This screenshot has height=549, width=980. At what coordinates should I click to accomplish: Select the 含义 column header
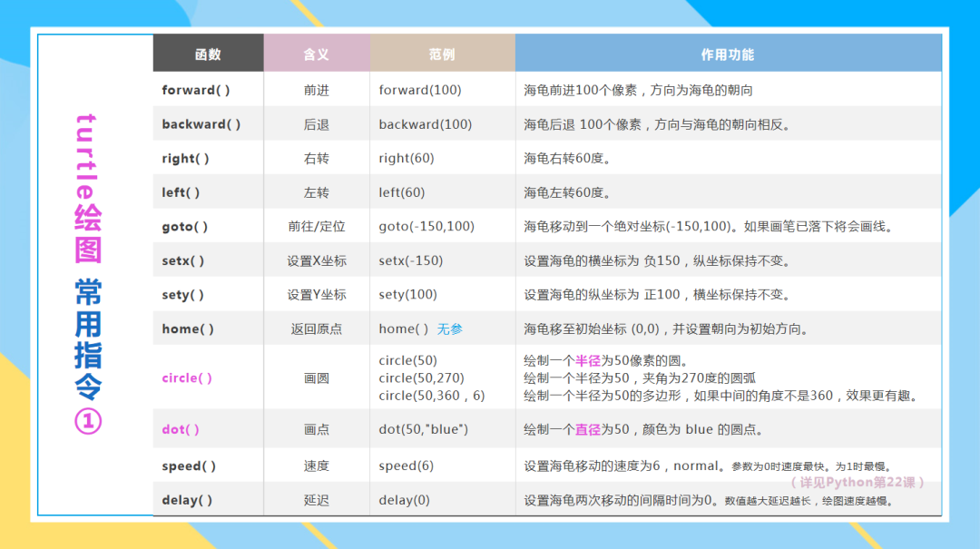click(316, 54)
